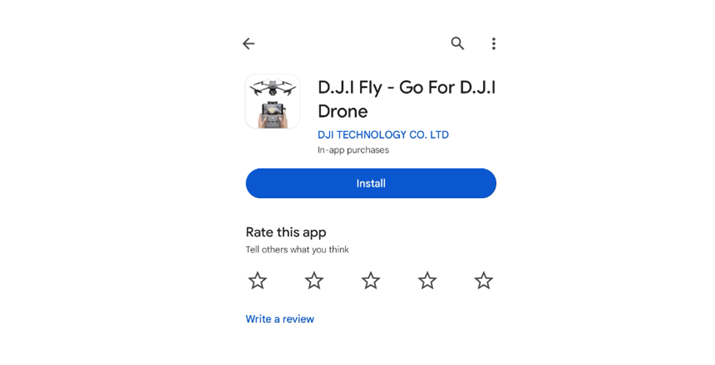The image size is (715, 365).
Task: Tap the In-app purchases label
Action: pos(353,150)
